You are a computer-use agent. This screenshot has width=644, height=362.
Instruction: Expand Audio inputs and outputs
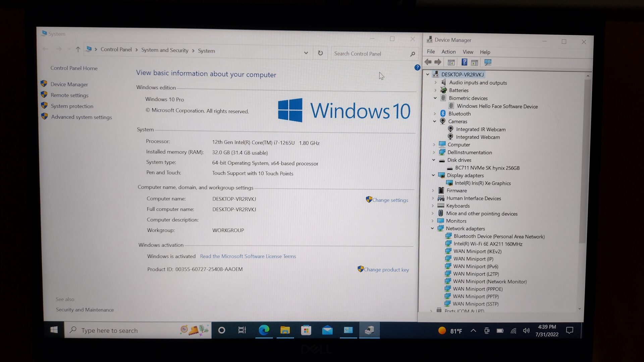tap(435, 82)
